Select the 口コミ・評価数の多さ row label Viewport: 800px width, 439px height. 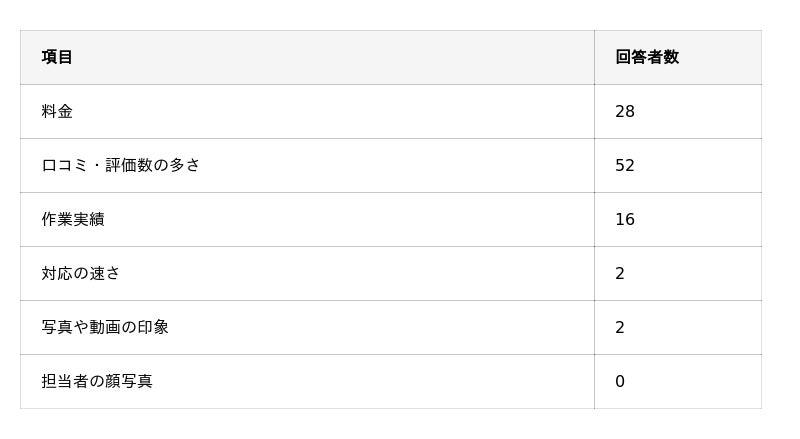coord(121,165)
